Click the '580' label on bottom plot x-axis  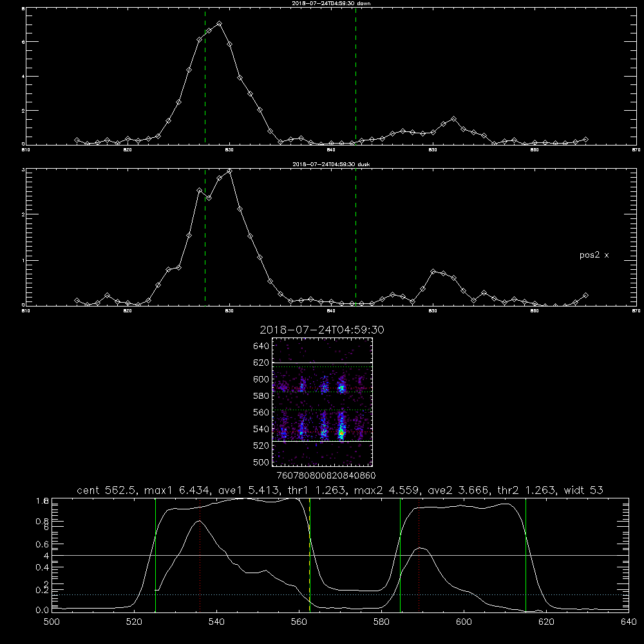[381, 622]
